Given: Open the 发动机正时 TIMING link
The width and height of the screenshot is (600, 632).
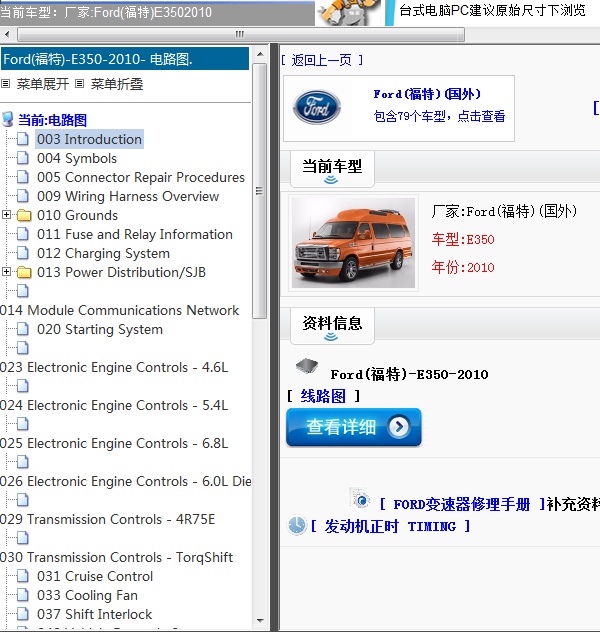Looking at the screenshot, I should (390, 526).
